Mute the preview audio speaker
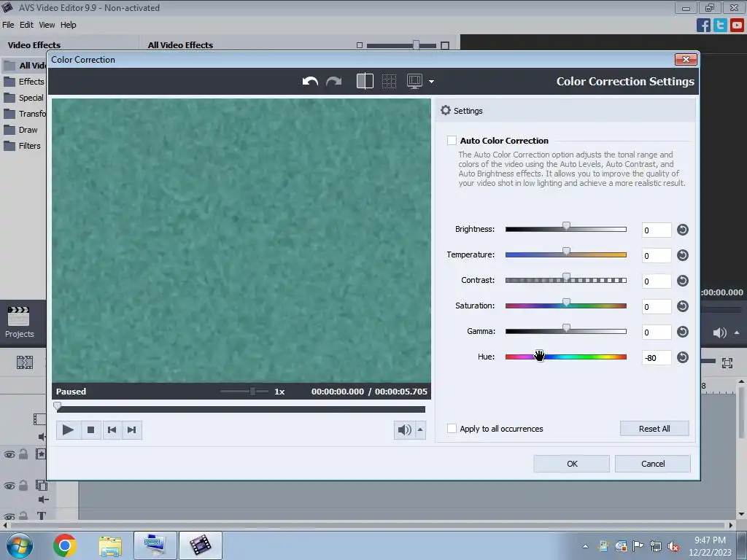Image resolution: width=747 pixels, height=560 pixels. 404,430
